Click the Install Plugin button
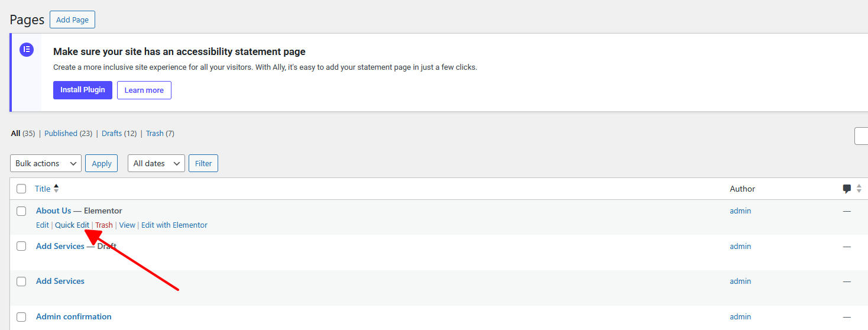This screenshot has height=330, width=868. pyautogui.click(x=82, y=90)
